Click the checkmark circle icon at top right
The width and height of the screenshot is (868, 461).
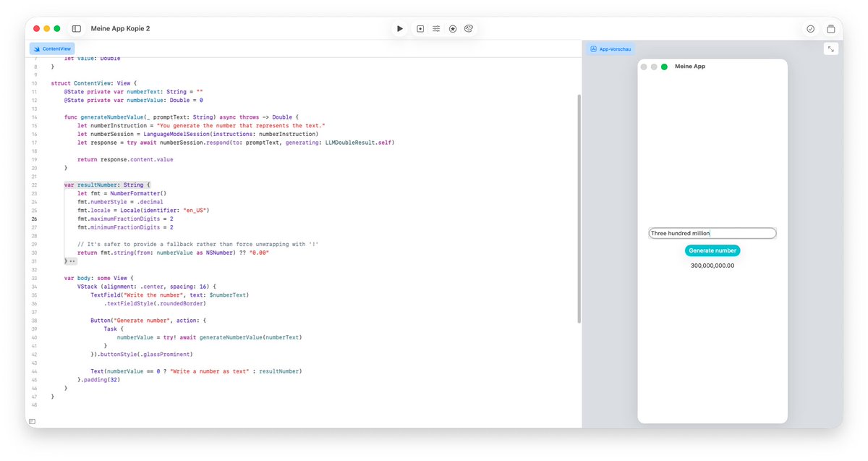[x=811, y=29]
